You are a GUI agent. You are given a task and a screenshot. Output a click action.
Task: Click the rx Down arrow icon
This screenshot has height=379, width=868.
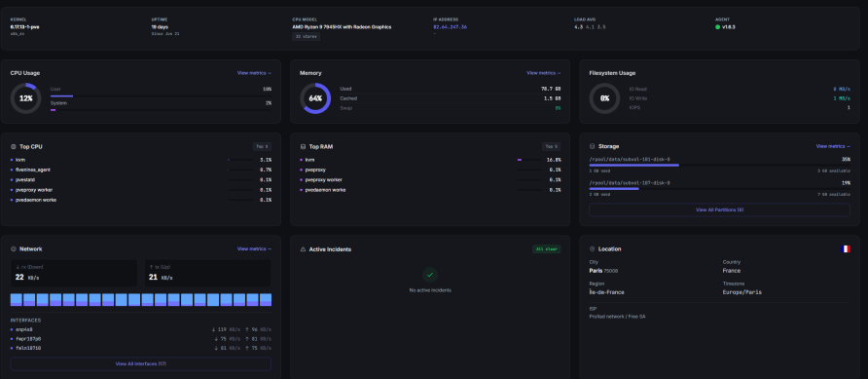pyautogui.click(x=18, y=267)
